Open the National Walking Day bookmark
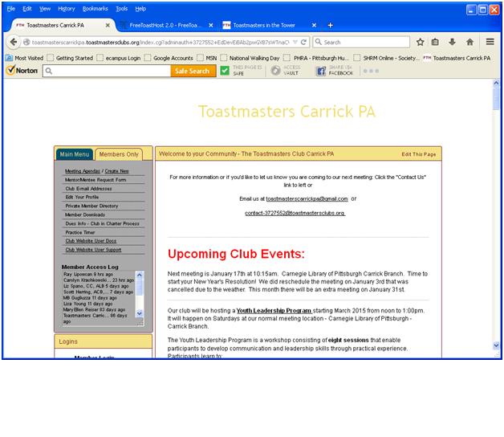Viewport: 504px width, 437px height. [250, 58]
